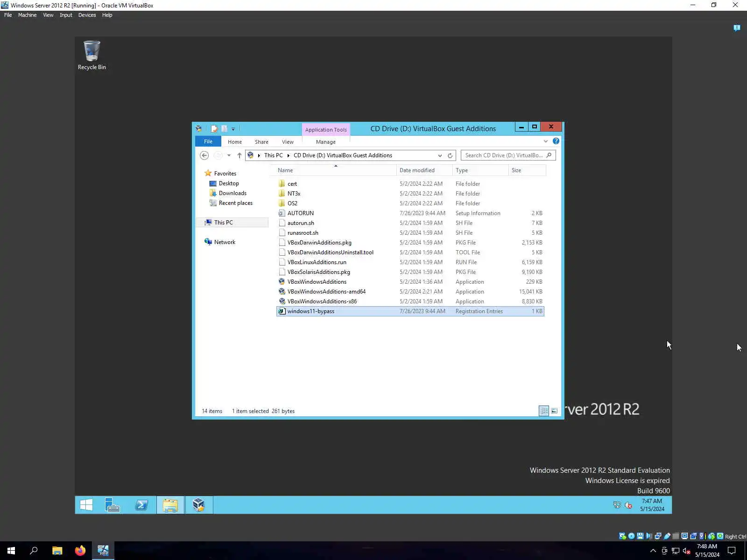Open the recent locations dropdown arrow
This screenshot has width=747, height=560.
229,155
